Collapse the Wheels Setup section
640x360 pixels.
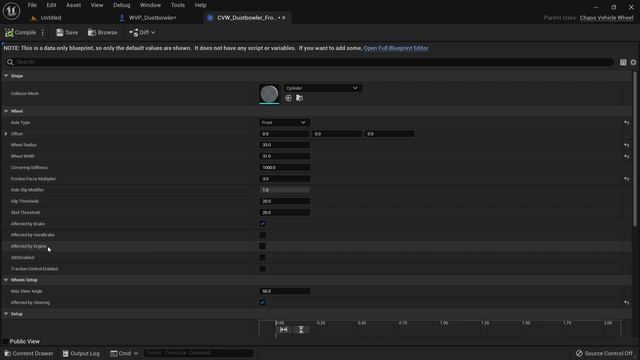click(6, 280)
